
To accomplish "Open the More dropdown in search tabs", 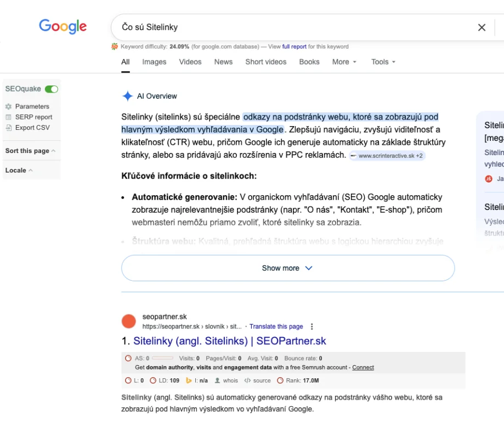I will click(344, 62).
